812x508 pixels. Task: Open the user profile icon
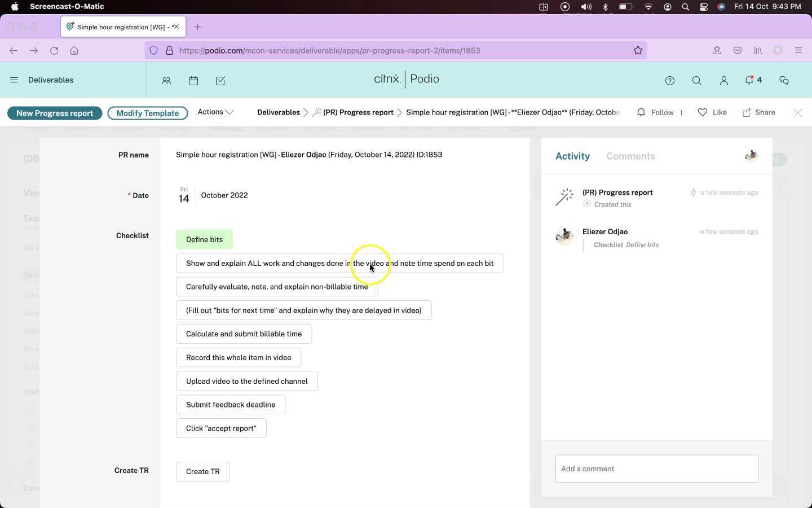click(x=724, y=80)
